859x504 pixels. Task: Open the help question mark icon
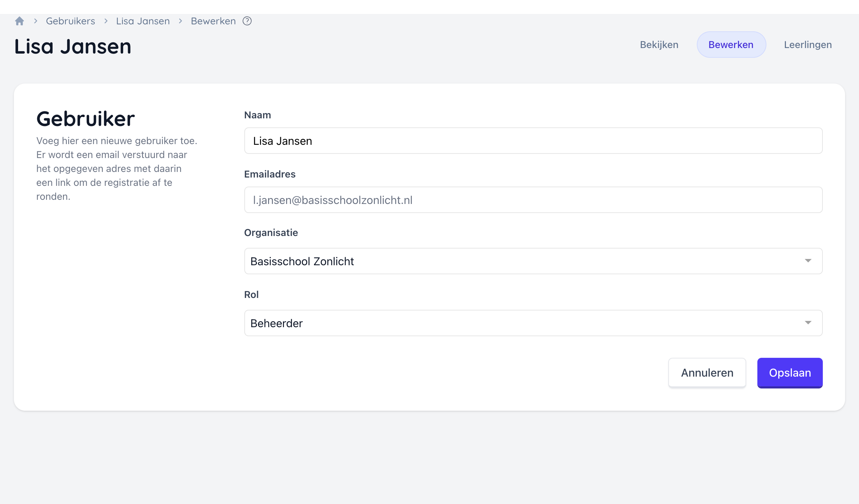pos(247,21)
